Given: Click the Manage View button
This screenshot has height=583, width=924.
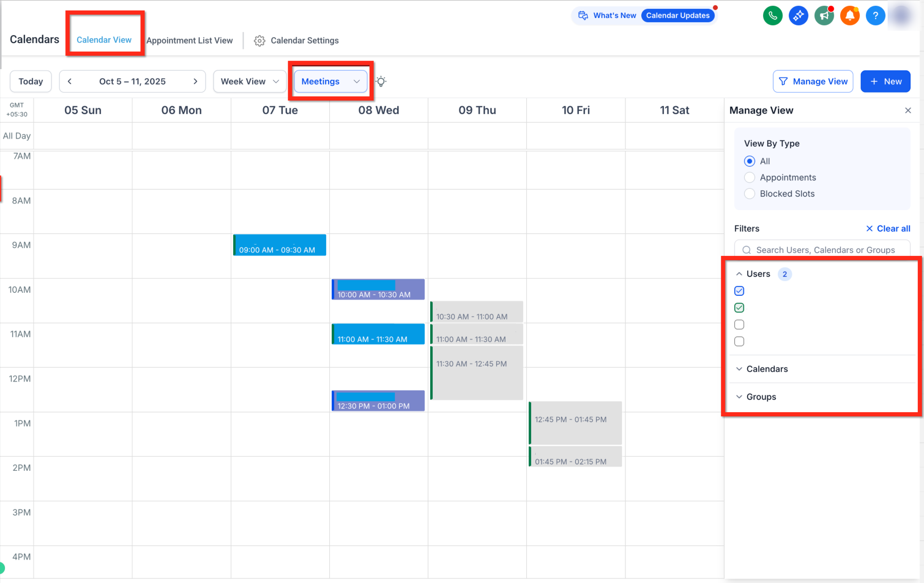Looking at the screenshot, I should tap(813, 81).
